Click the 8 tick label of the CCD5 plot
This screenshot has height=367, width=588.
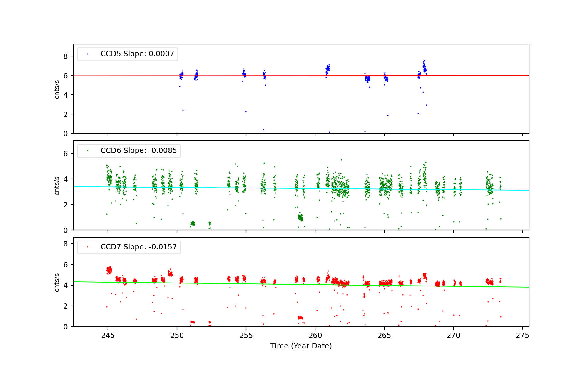[66, 56]
